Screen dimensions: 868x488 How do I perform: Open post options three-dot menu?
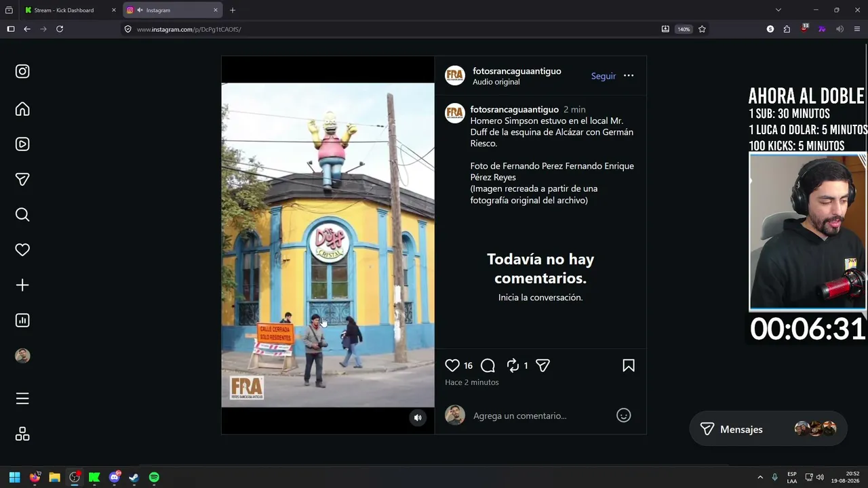pyautogui.click(x=629, y=76)
